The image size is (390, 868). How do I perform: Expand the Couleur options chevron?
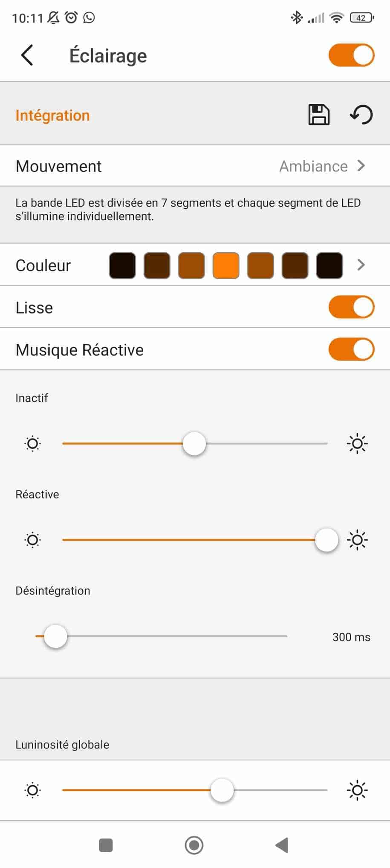pyautogui.click(x=361, y=265)
